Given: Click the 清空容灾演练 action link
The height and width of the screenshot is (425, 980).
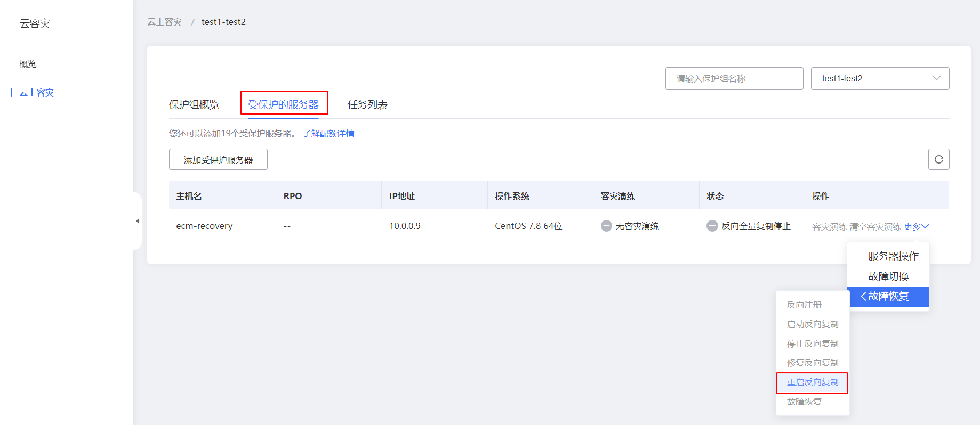Looking at the screenshot, I should pyautogui.click(x=875, y=226).
